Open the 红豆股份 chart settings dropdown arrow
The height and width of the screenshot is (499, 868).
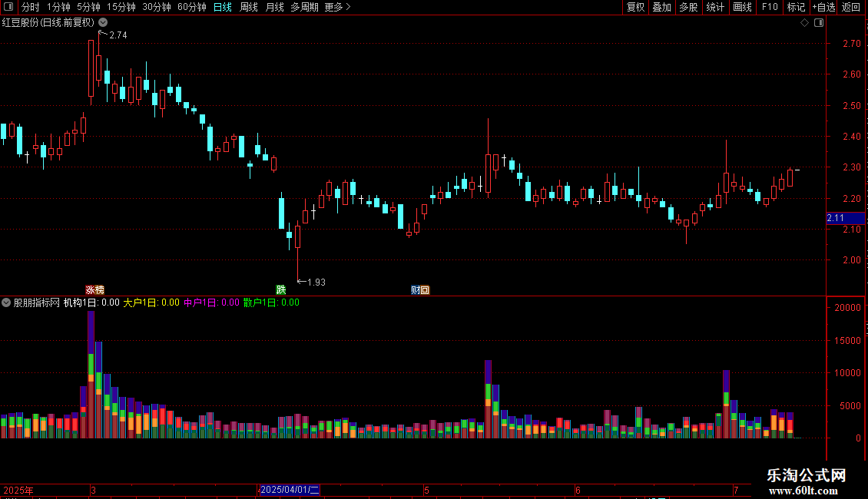(x=103, y=23)
